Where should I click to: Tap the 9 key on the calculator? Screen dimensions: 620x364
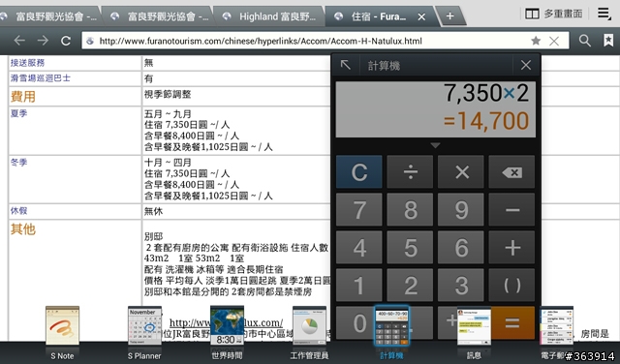461,209
